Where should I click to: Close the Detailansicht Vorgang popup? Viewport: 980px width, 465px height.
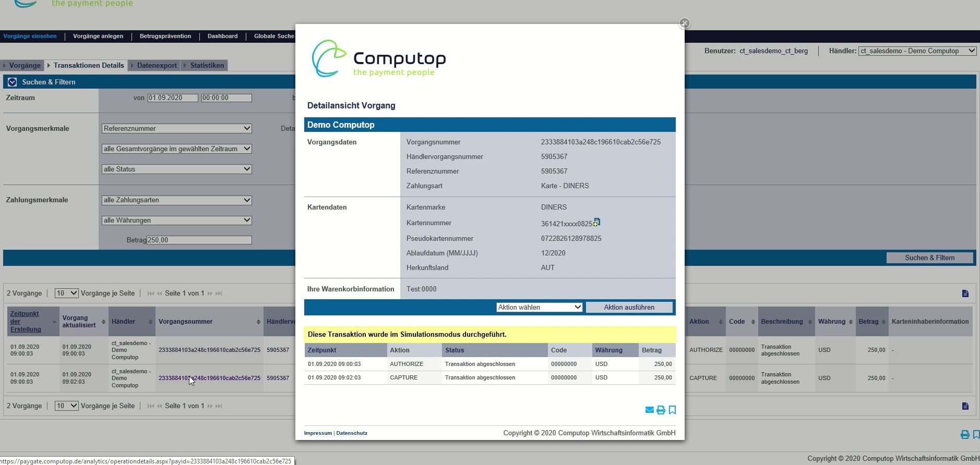tap(685, 23)
